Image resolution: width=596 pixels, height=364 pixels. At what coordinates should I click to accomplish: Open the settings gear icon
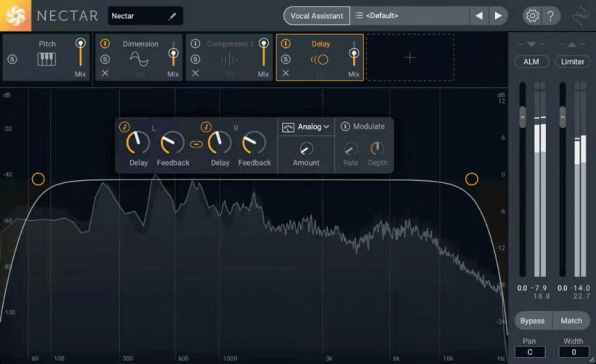(532, 16)
